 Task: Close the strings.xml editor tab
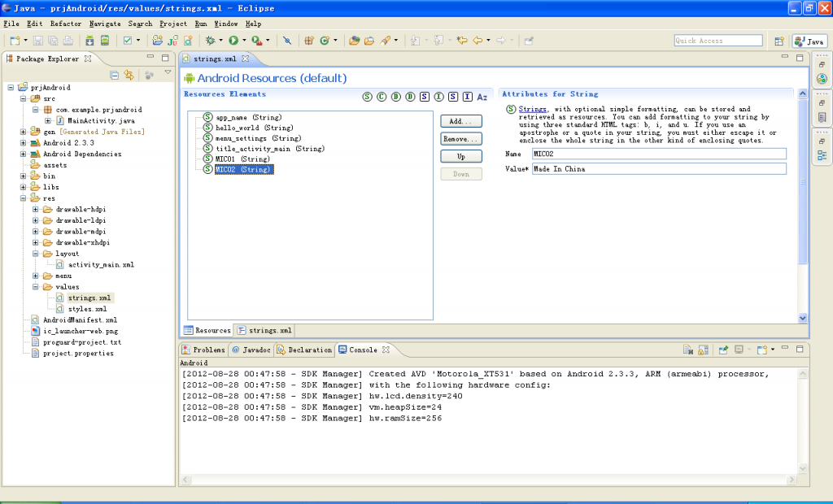[246, 59]
